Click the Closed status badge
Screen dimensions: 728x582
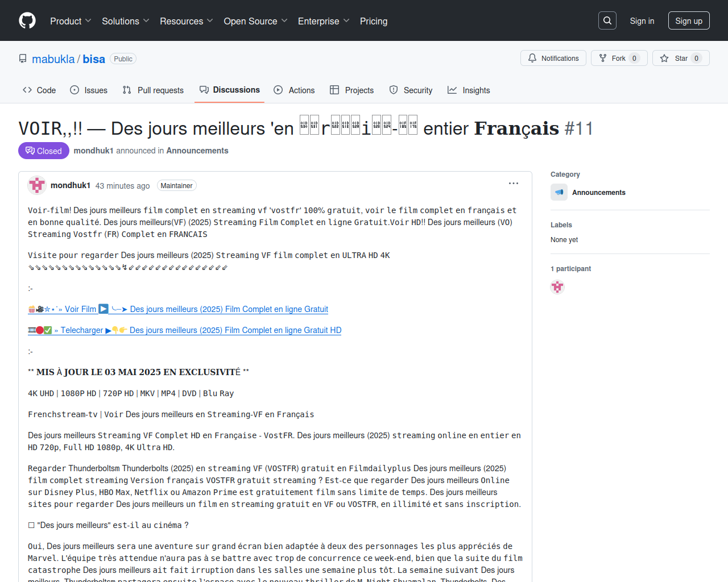tap(44, 151)
